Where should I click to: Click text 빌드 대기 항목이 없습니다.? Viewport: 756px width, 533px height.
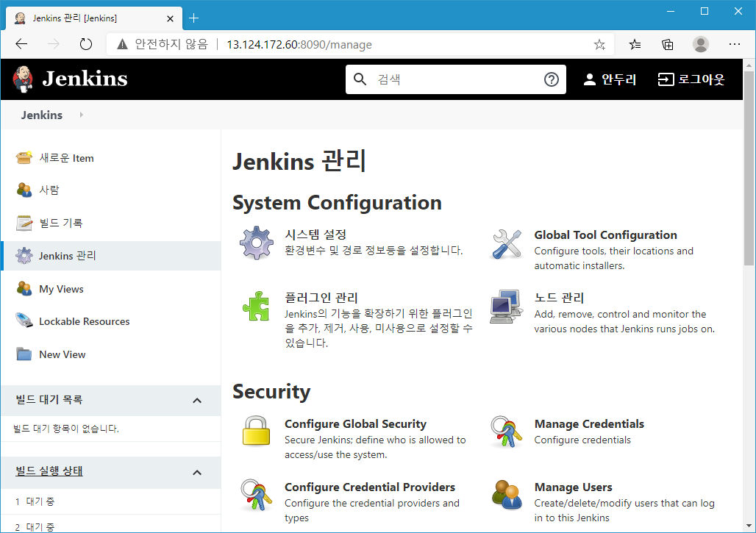(66, 429)
